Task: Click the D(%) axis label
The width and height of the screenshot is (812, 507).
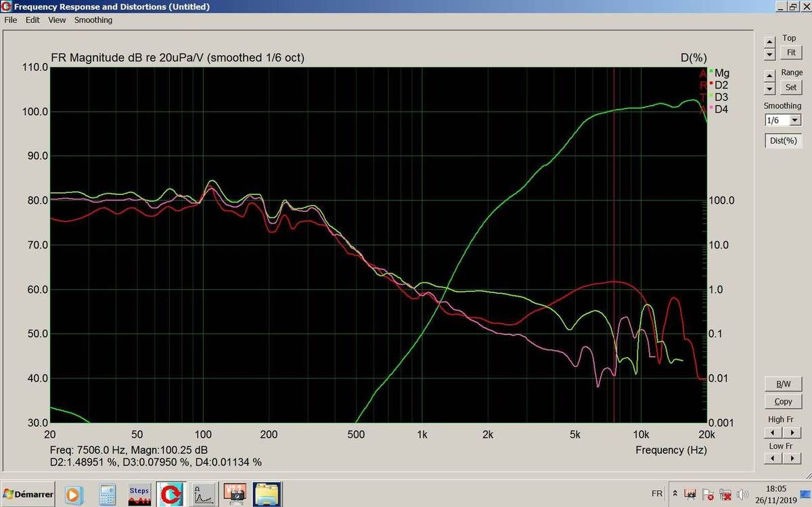Action: (694, 58)
